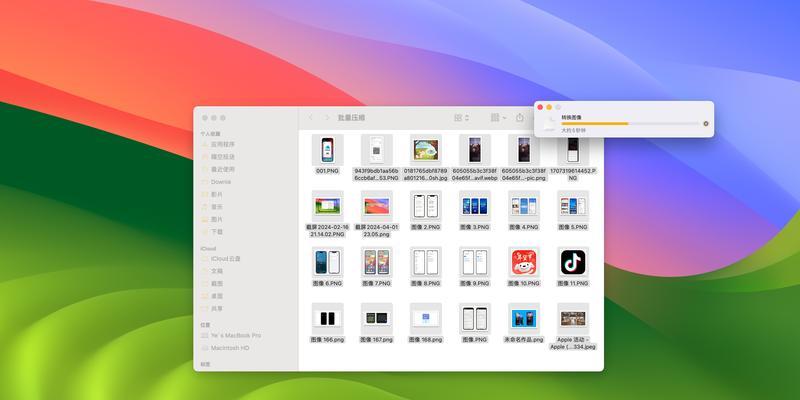This screenshot has width=800, height=400.
Task: Select the 图像.PNG thumbnail
Action: tap(474, 319)
